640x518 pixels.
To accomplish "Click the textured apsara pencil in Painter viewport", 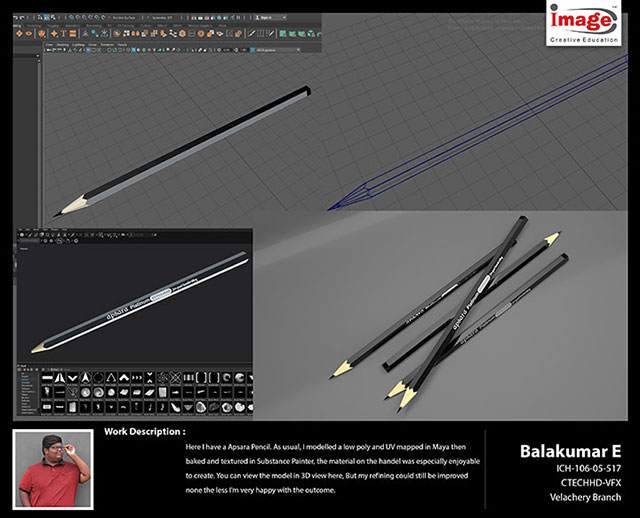I will coord(141,302).
